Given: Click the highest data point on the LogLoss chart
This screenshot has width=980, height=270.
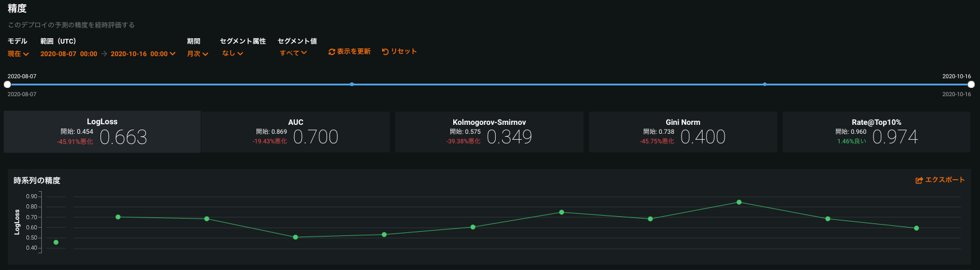Looking at the screenshot, I should coord(739,202).
